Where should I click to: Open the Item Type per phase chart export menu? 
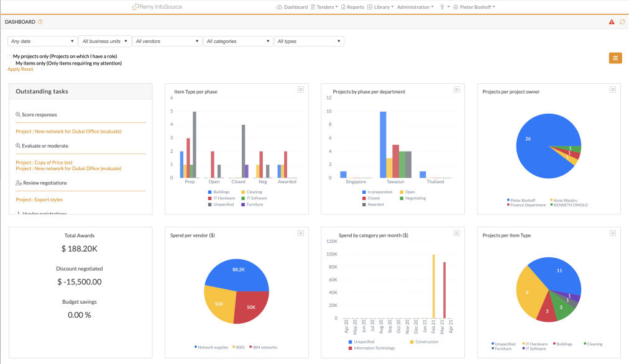[301, 89]
